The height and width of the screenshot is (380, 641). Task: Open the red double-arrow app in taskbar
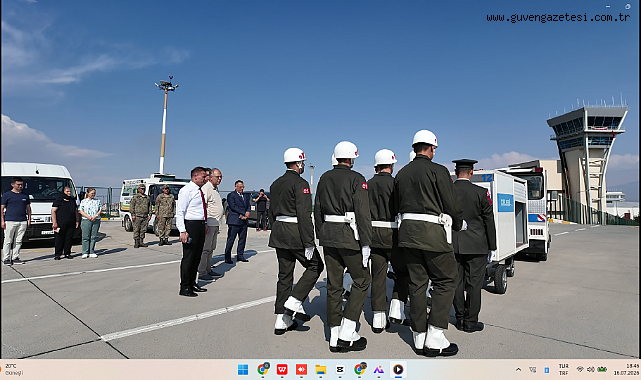pos(301,370)
